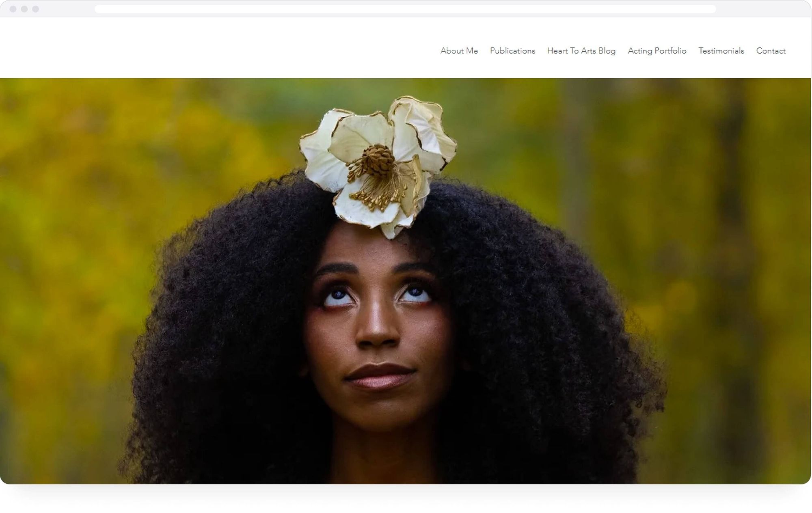Screen dimensions: 812x513
Task: Go to the Publications page
Action: pyautogui.click(x=512, y=51)
